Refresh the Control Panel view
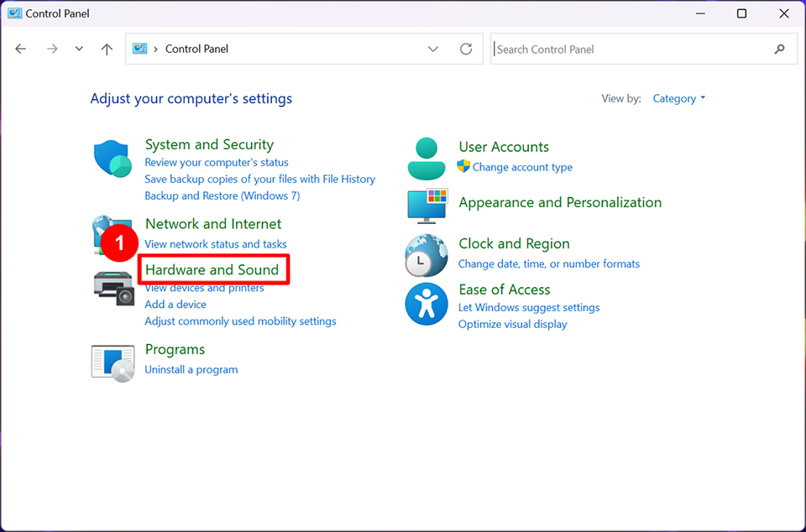 [x=466, y=49]
